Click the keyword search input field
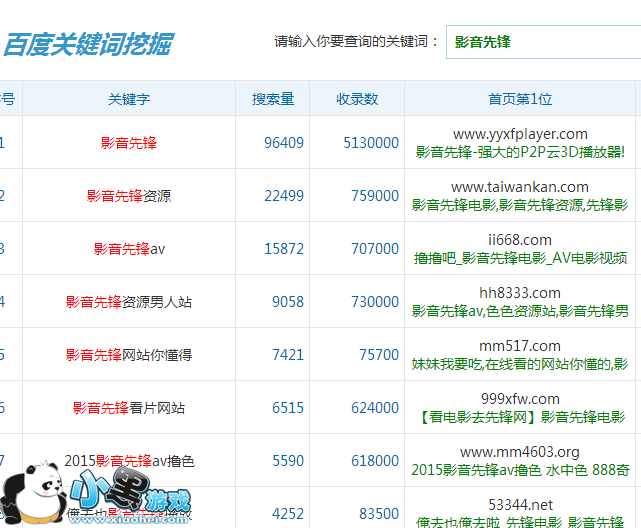This screenshot has width=641, height=528. (x=543, y=42)
